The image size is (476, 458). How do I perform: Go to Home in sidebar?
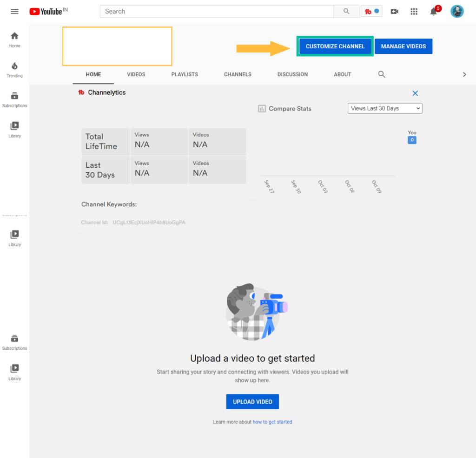coord(14,40)
